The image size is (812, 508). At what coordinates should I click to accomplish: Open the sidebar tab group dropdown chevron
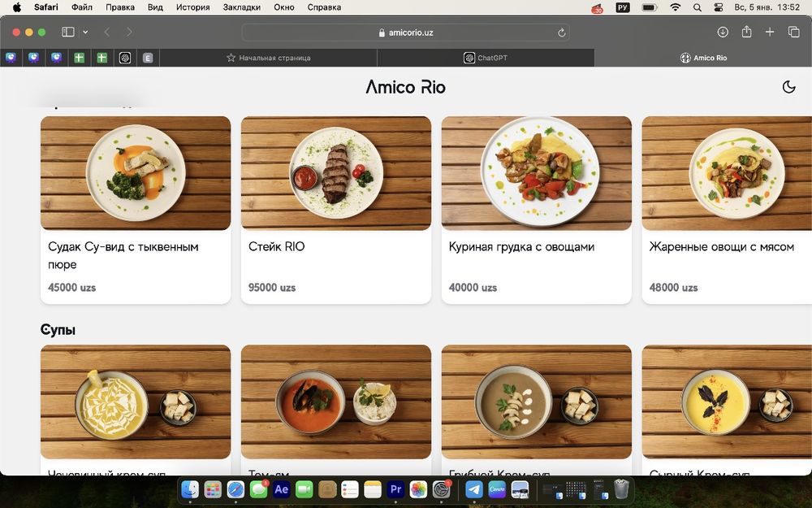(85, 33)
